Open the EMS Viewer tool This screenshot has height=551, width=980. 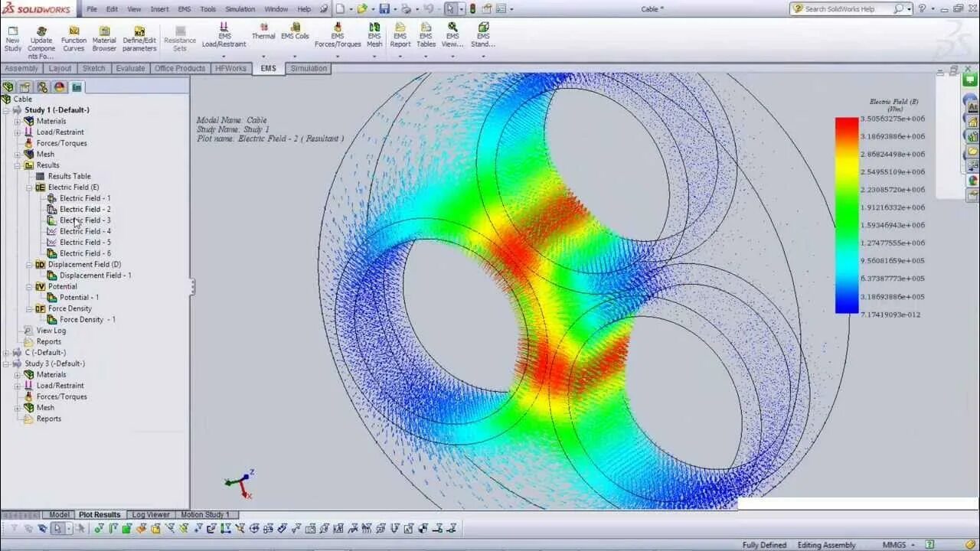tap(452, 34)
